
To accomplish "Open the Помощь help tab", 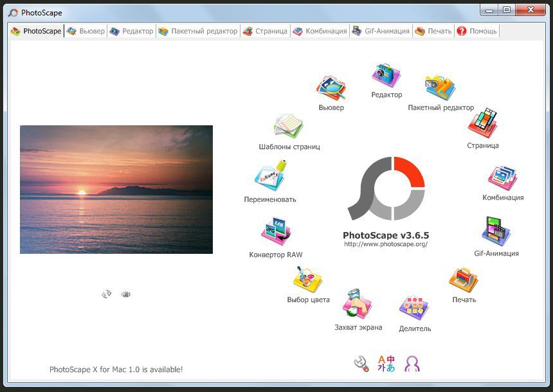I will tap(477, 31).
